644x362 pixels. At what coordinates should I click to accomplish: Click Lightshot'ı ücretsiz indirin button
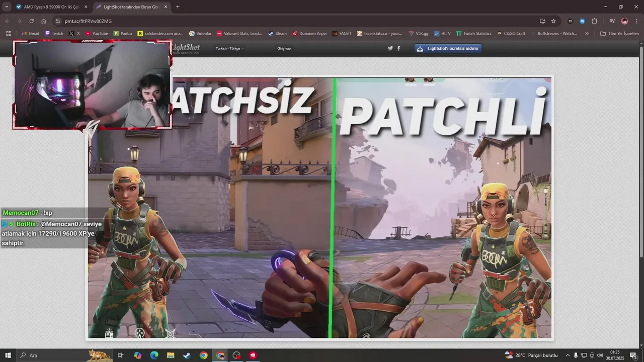(448, 48)
